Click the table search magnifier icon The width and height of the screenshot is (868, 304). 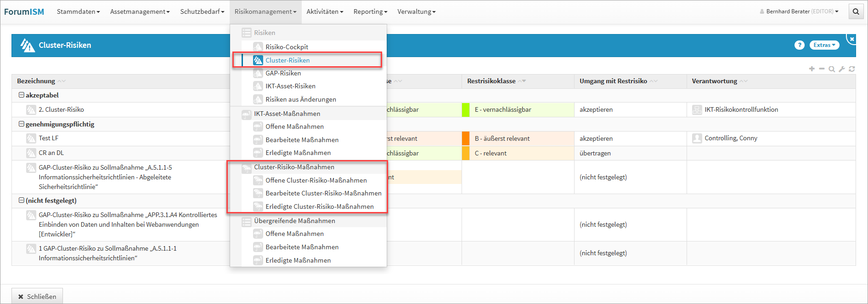(832, 69)
